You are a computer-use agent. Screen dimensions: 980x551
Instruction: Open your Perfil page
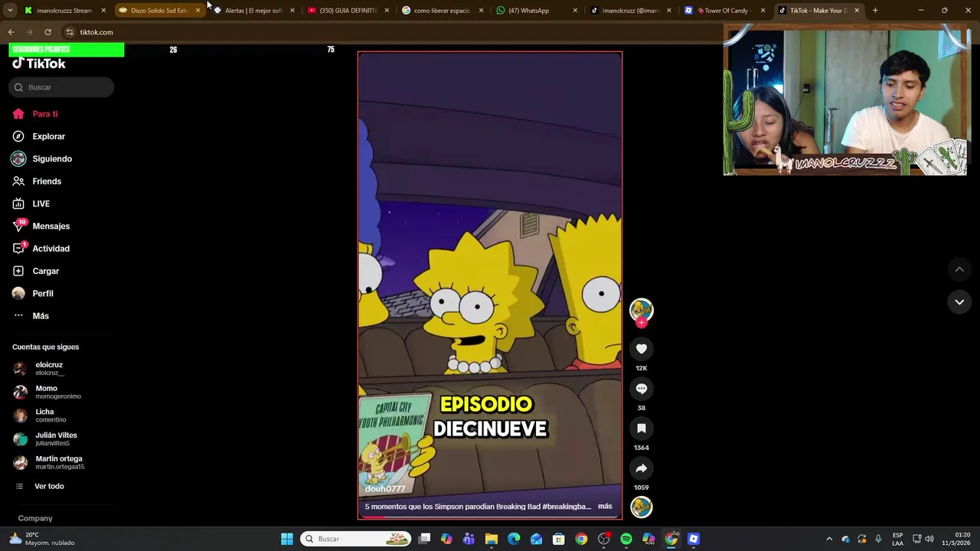tap(32, 293)
